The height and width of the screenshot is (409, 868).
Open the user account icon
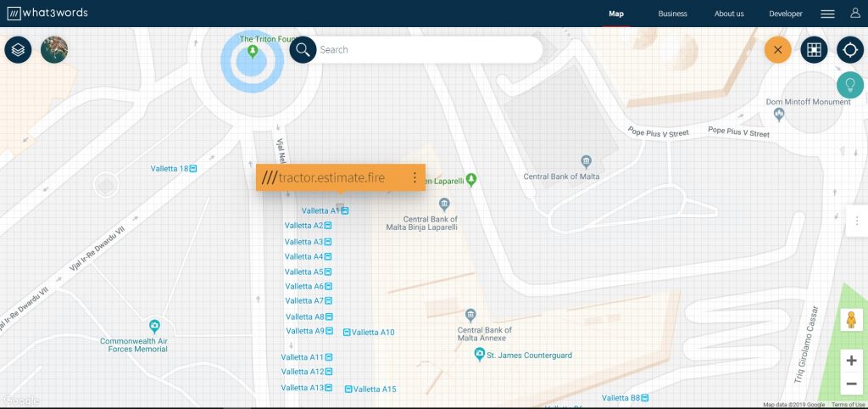pyautogui.click(x=855, y=14)
